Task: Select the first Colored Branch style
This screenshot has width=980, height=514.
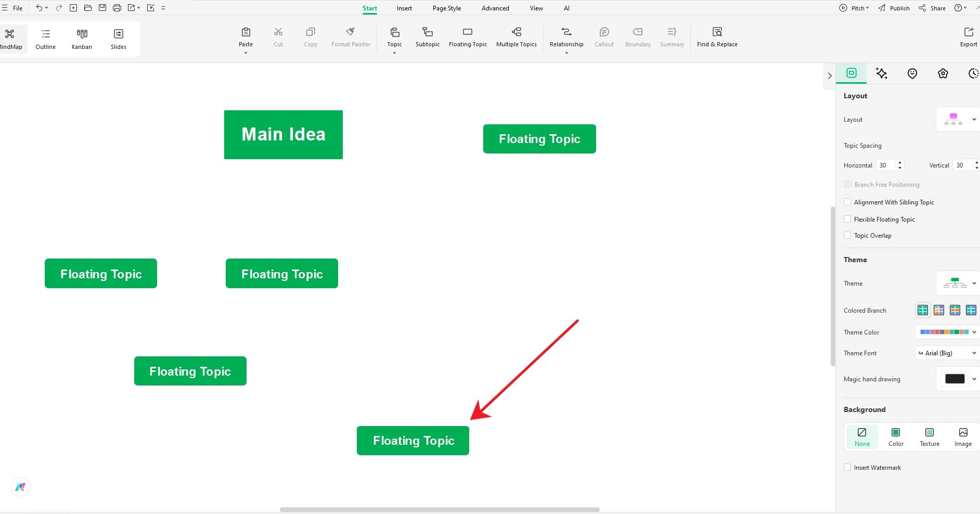Action: coord(923,310)
